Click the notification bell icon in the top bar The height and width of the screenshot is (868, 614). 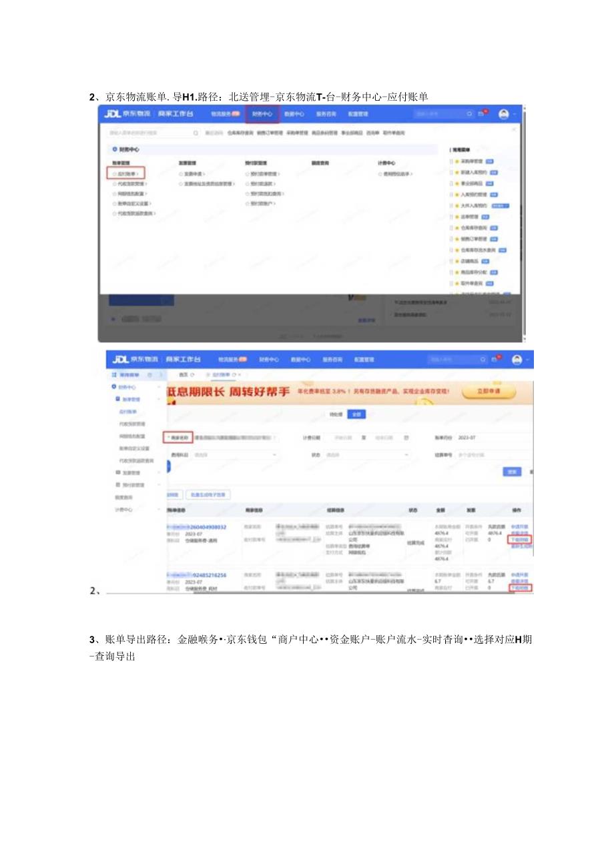[x=495, y=359]
